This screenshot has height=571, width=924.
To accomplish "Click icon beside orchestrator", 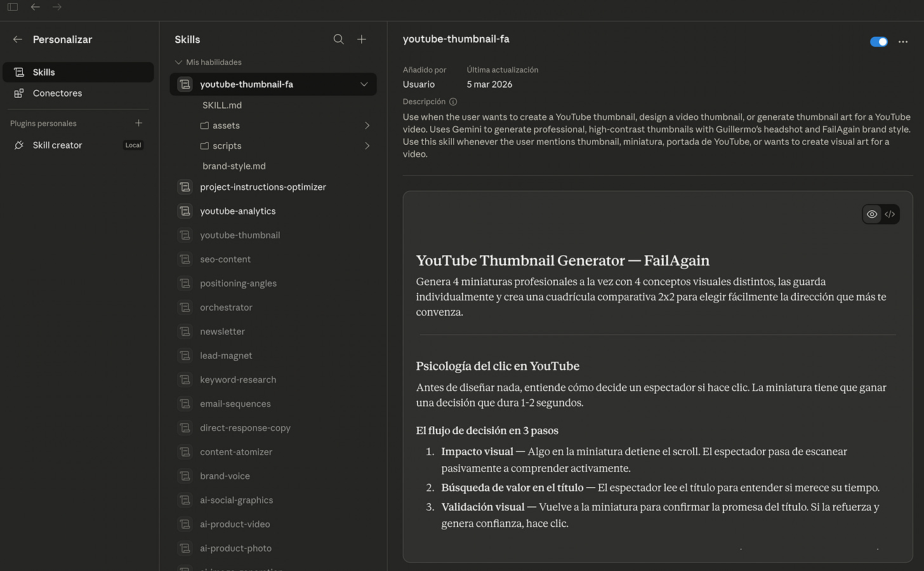I will click(x=185, y=308).
